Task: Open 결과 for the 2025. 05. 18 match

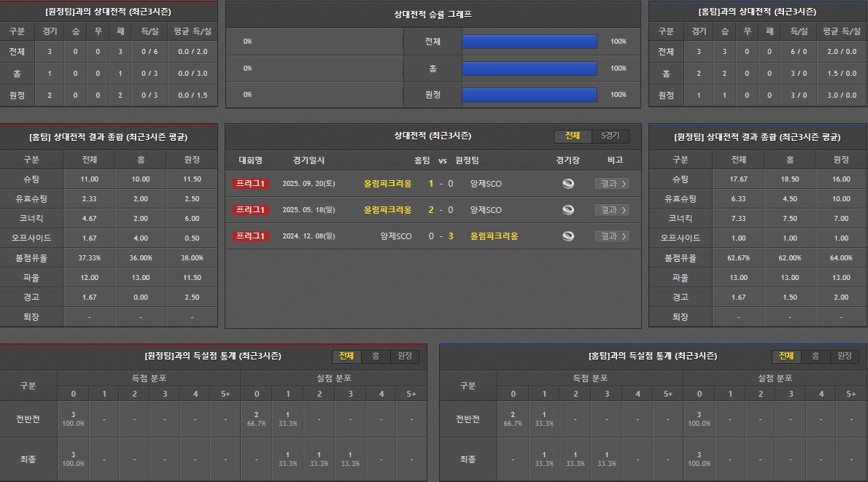Action: click(611, 210)
